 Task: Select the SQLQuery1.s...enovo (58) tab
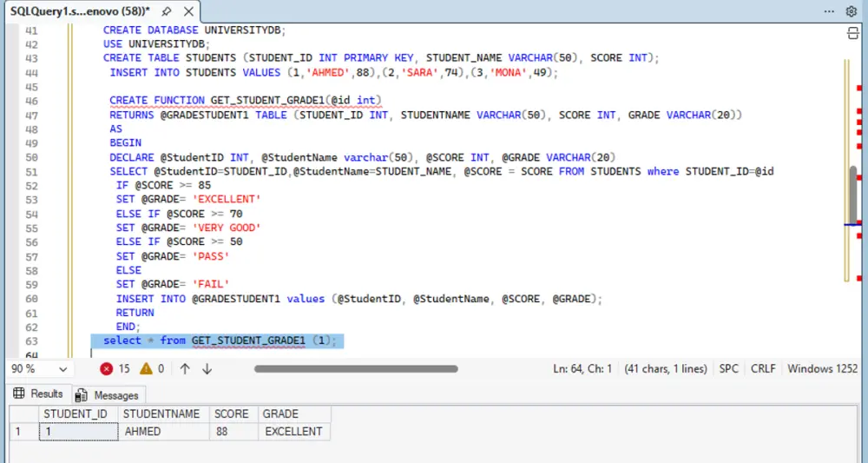pos(80,11)
